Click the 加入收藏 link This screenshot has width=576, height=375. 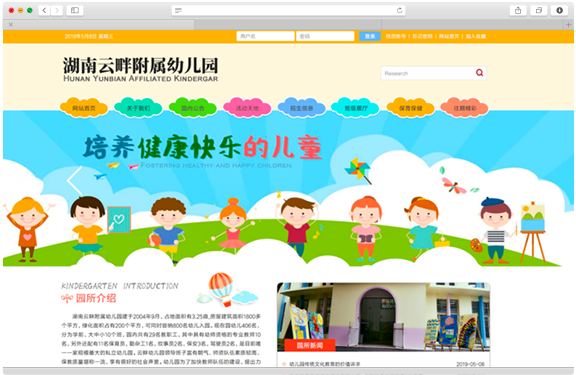(476, 36)
